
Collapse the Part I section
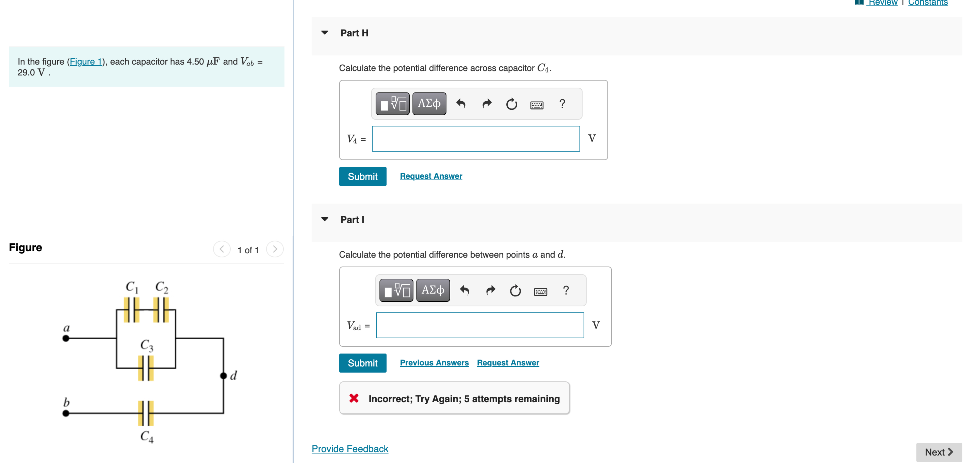(x=324, y=219)
